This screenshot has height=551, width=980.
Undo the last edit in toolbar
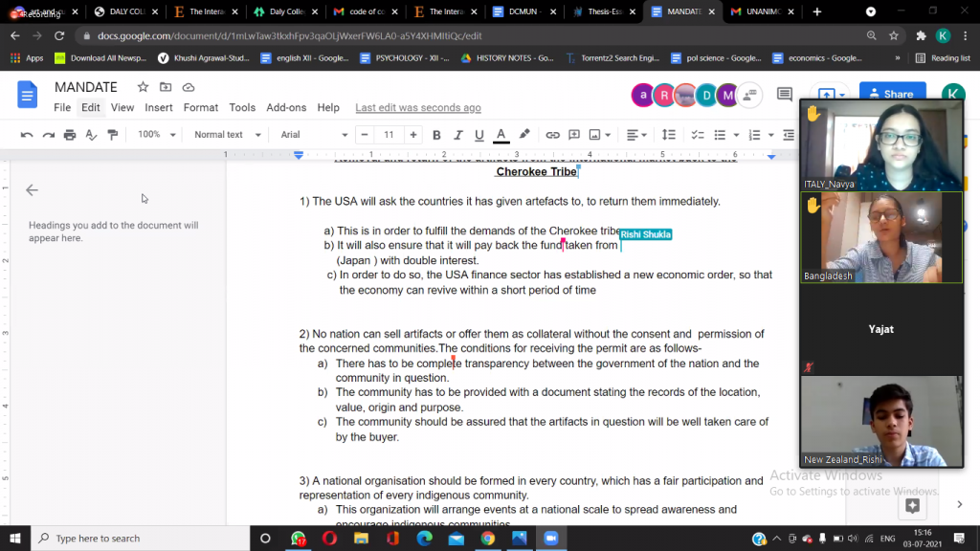point(26,134)
